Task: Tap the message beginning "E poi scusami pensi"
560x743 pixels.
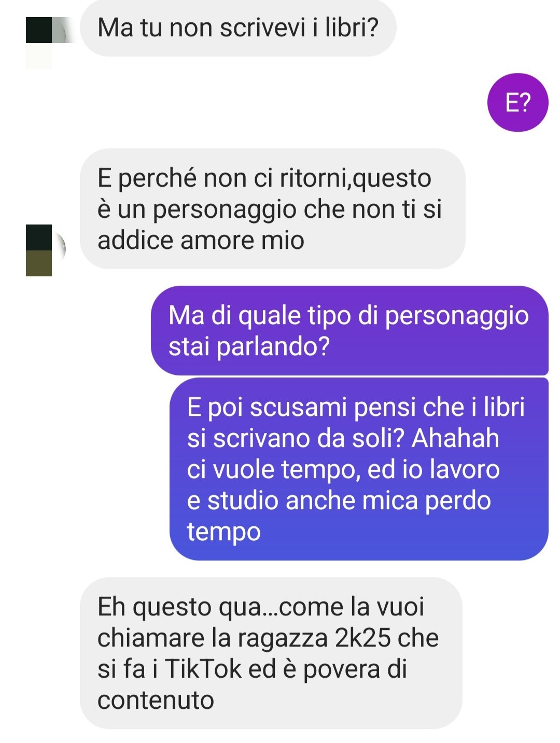Action: (359, 469)
